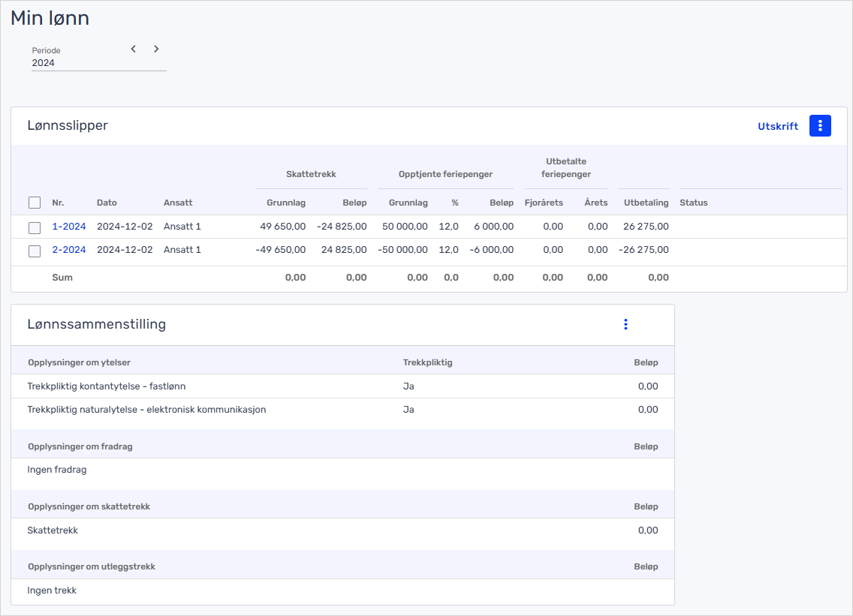
Task: Click the Lønnsslipper section title
Action: point(68,125)
